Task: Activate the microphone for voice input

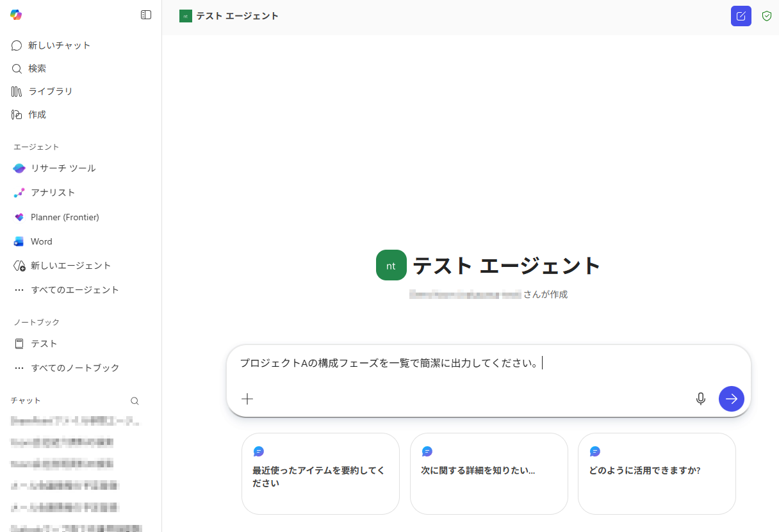Action: (x=701, y=399)
